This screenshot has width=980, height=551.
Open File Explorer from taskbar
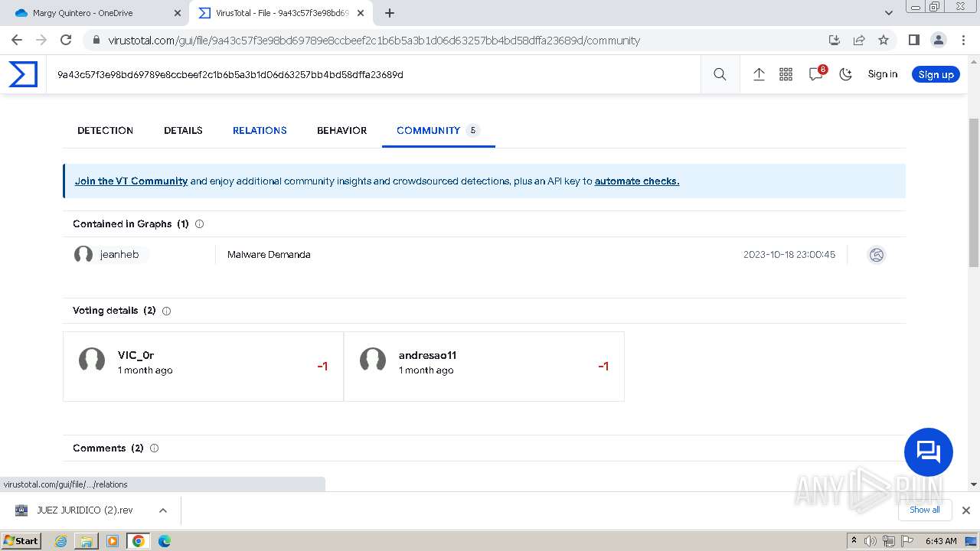tap(87, 541)
